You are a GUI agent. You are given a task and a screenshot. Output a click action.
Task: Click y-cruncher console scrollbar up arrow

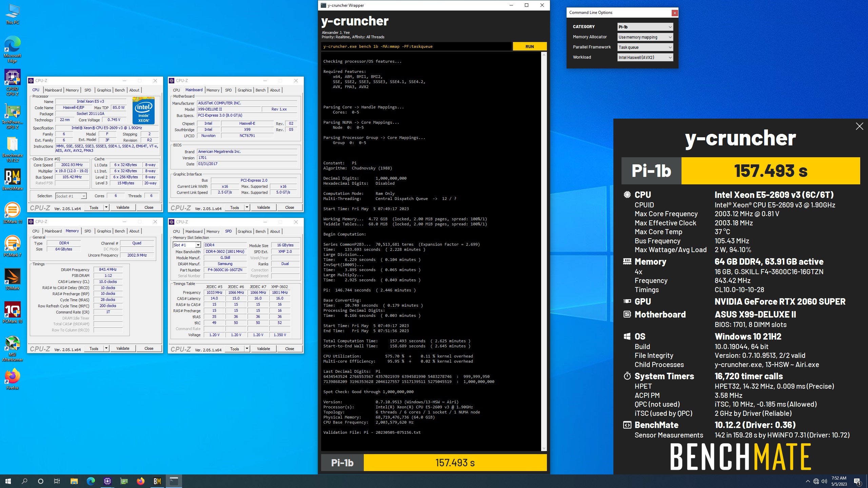pyautogui.click(x=544, y=55)
